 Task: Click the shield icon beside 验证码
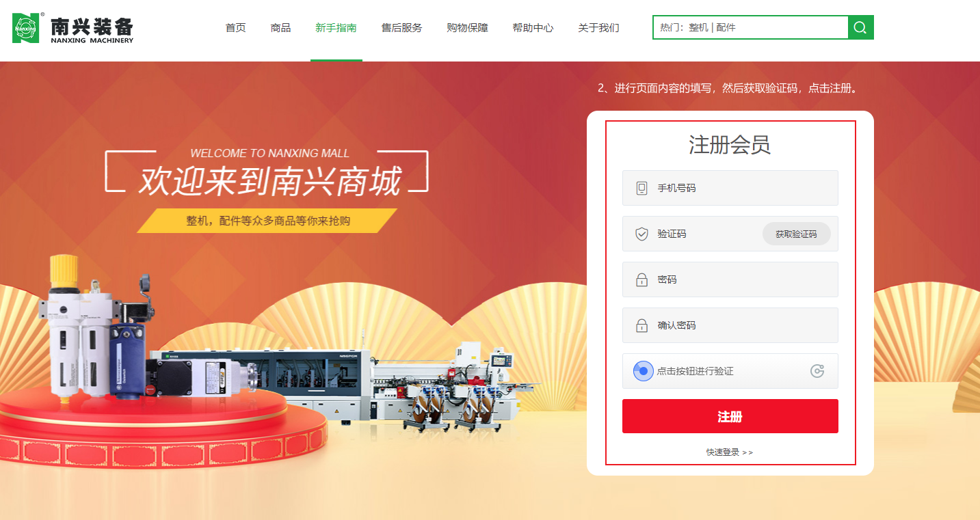pyautogui.click(x=641, y=234)
